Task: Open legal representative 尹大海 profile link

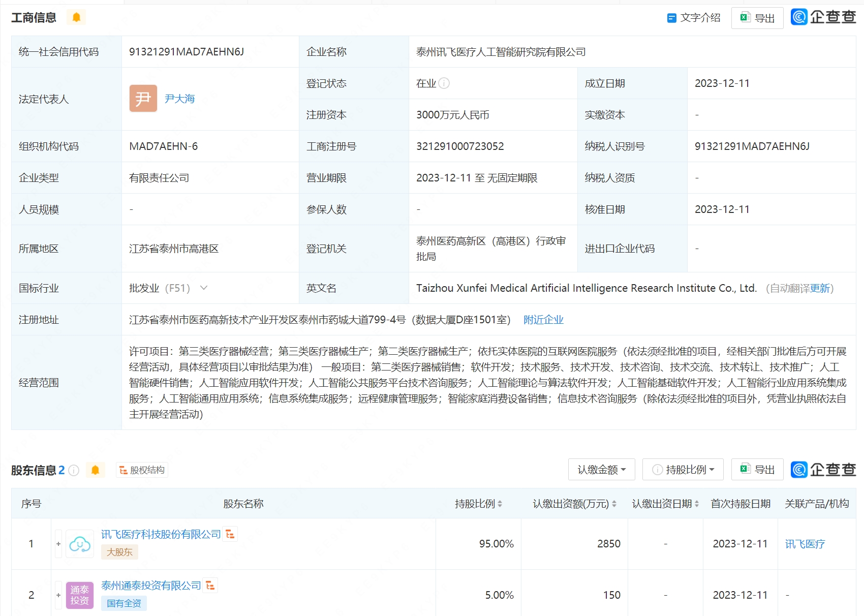Action: pos(180,99)
